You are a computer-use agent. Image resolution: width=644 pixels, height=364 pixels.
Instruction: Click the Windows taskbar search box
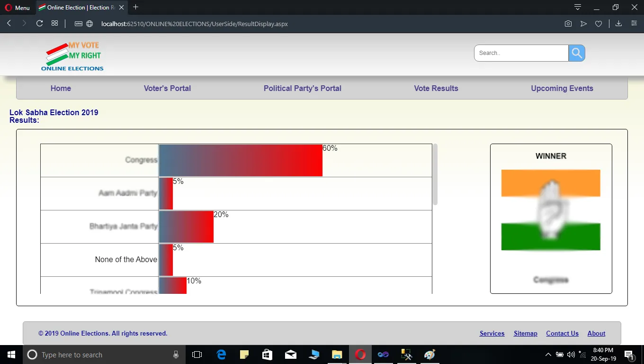click(x=103, y=355)
